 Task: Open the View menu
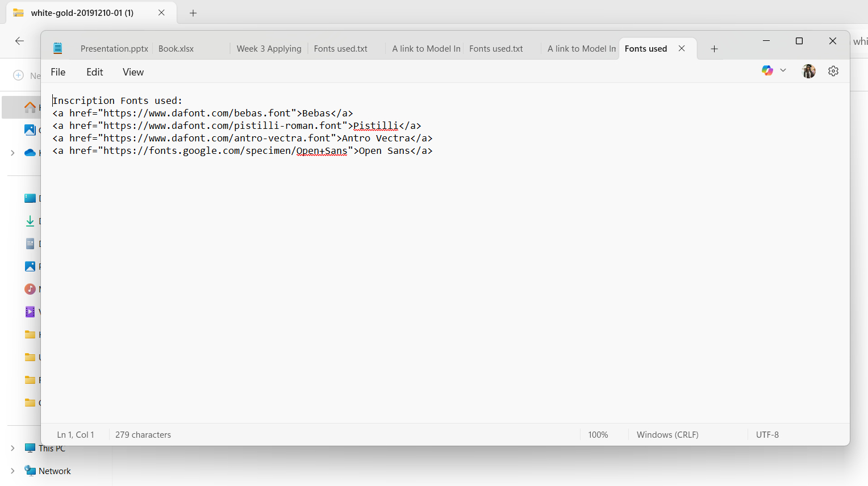click(x=133, y=72)
